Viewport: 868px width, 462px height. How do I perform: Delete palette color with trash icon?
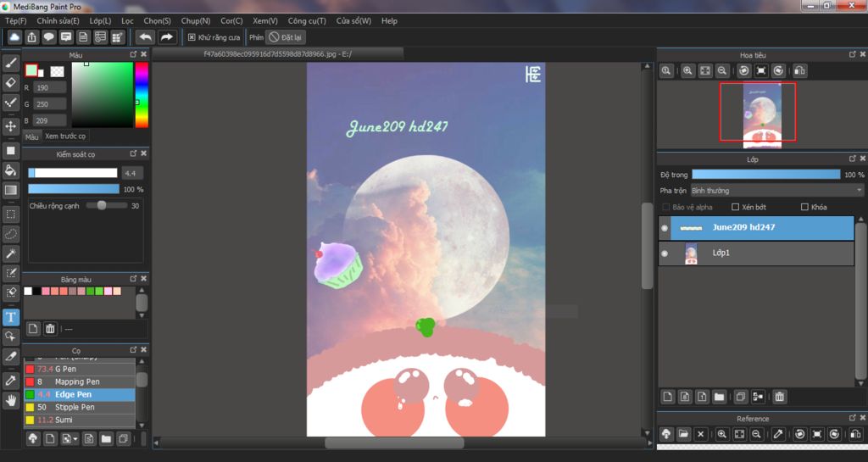click(50, 329)
